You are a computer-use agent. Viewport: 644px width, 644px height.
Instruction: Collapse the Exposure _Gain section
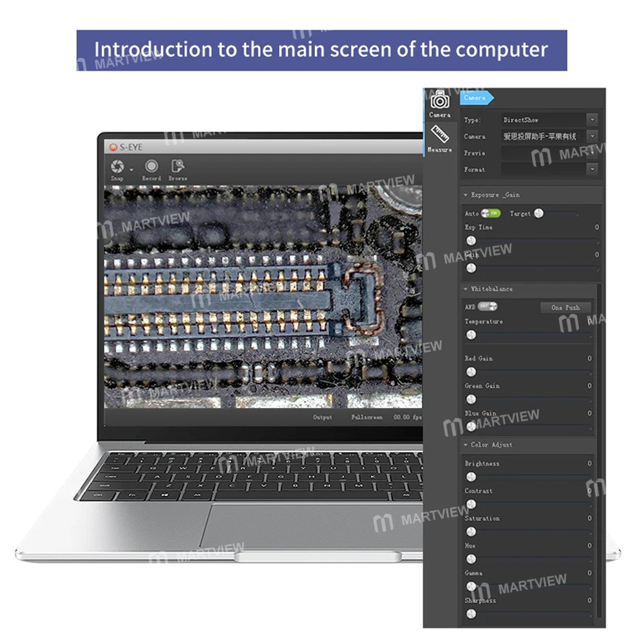[x=466, y=195]
